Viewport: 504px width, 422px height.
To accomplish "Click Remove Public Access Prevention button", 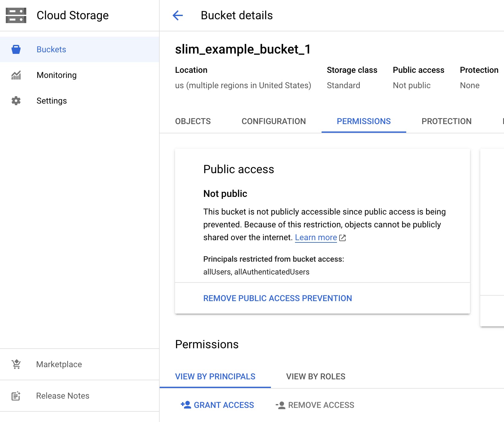I will (277, 298).
